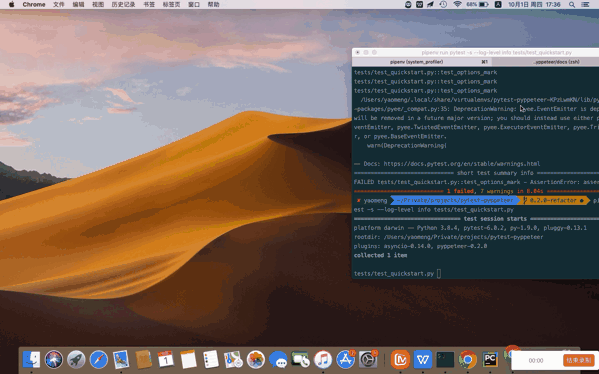Open 窗口 menu
599x374 pixels.
[194, 5]
